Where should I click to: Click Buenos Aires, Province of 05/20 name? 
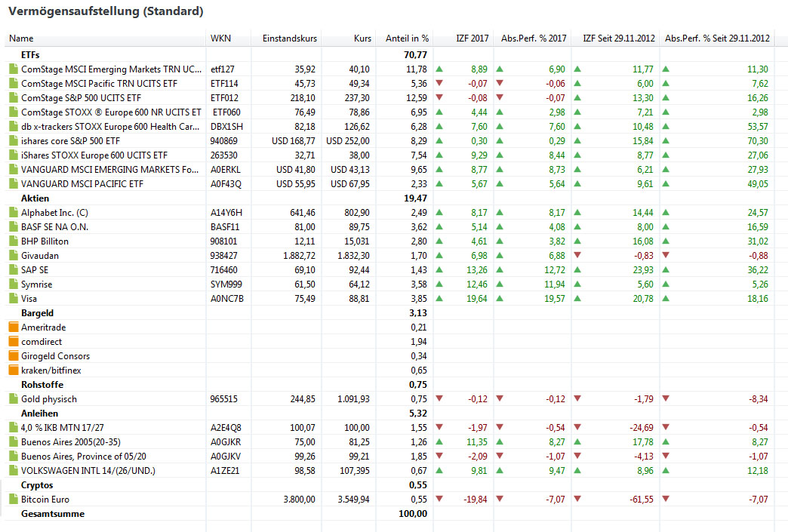84,457
